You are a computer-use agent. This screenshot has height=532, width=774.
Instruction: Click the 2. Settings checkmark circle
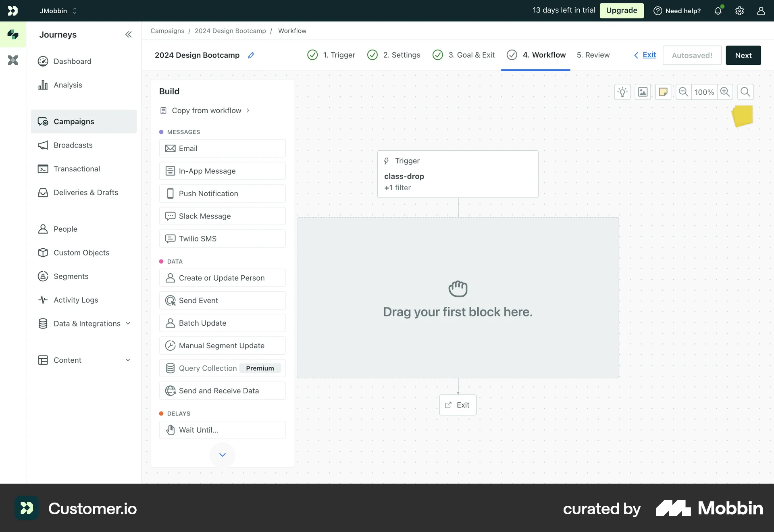[372, 55]
